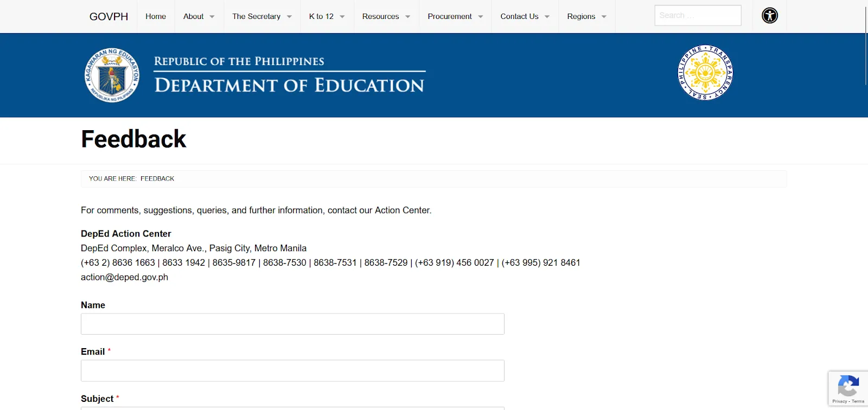
Task: Click the DepEd Complex address line
Action: pos(194,248)
